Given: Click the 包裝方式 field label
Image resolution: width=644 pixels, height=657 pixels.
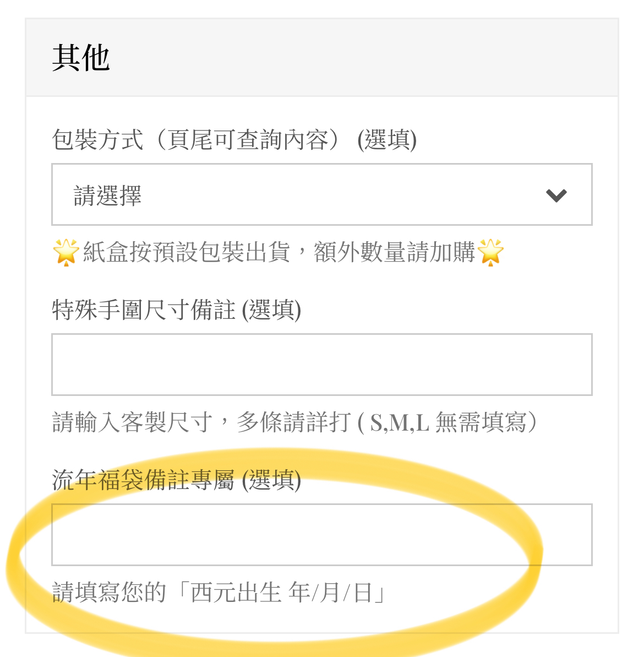Looking at the screenshot, I should pos(97,140).
